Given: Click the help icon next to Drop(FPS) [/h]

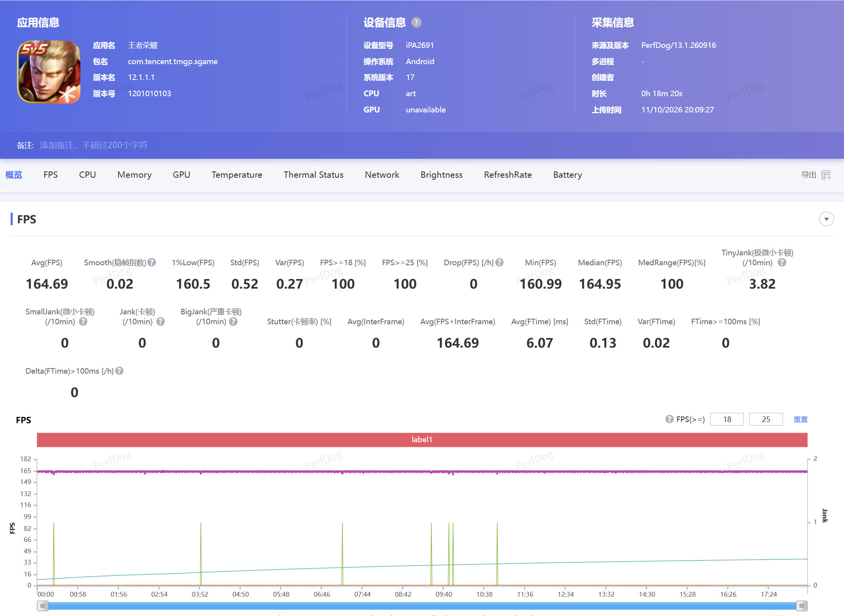Looking at the screenshot, I should point(499,262).
